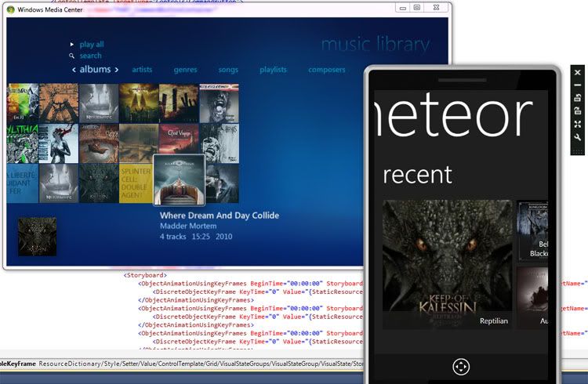Select the highlighted Where Dream And Day Collide album
The image size is (588, 384).
click(179, 180)
